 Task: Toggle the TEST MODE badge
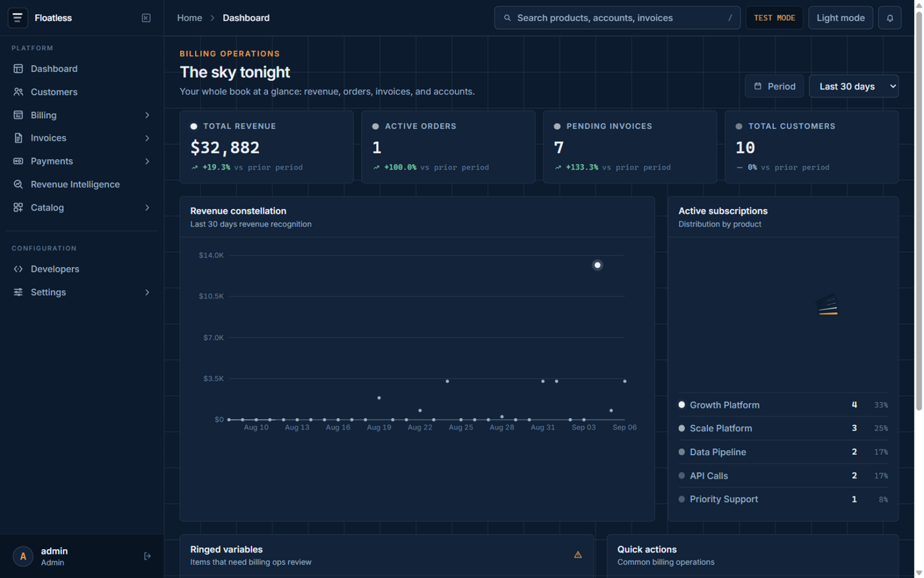[x=774, y=18]
